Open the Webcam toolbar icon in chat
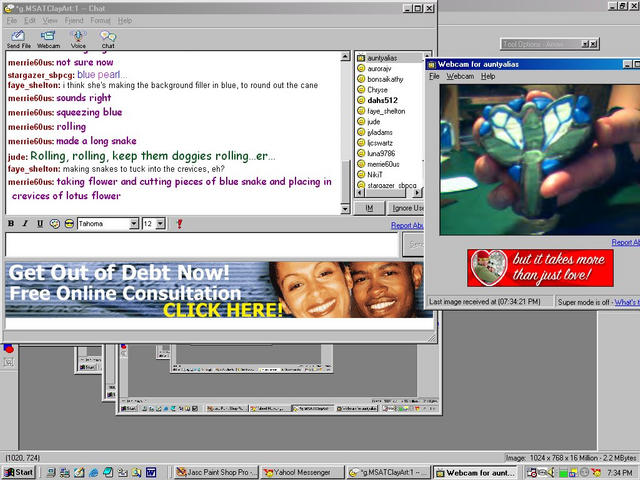This screenshot has height=480, width=640. pyautogui.click(x=48, y=39)
